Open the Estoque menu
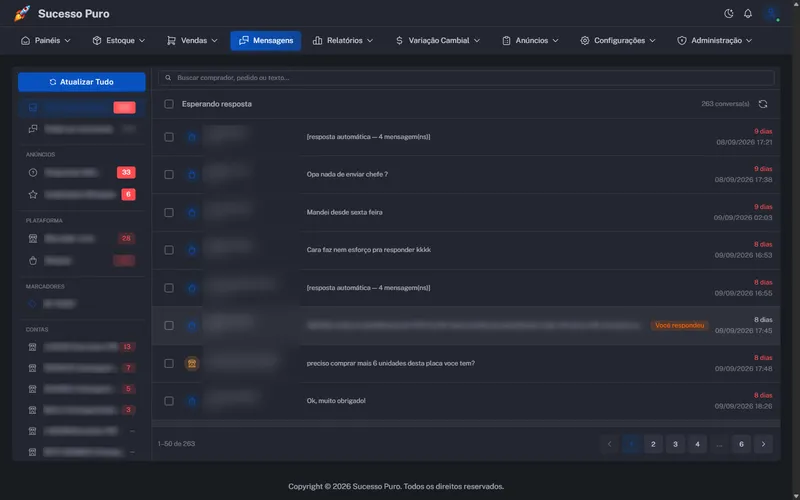800x500 pixels. [119, 41]
